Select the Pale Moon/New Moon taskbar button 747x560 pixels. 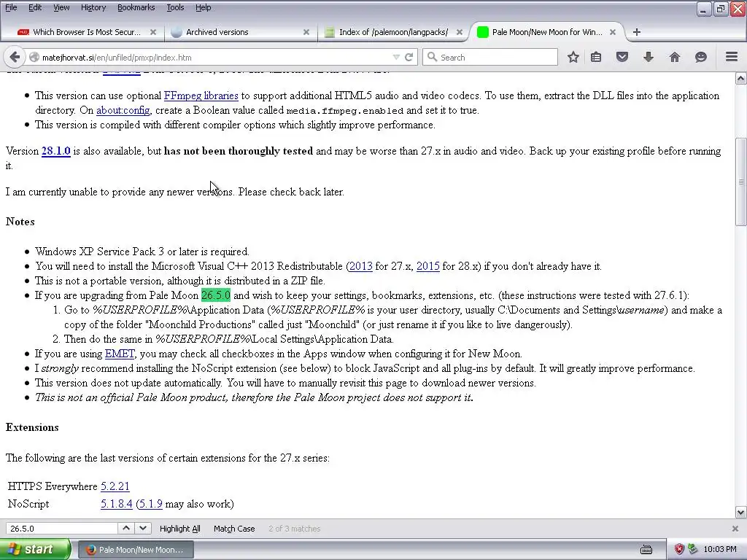[x=136, y=550]
